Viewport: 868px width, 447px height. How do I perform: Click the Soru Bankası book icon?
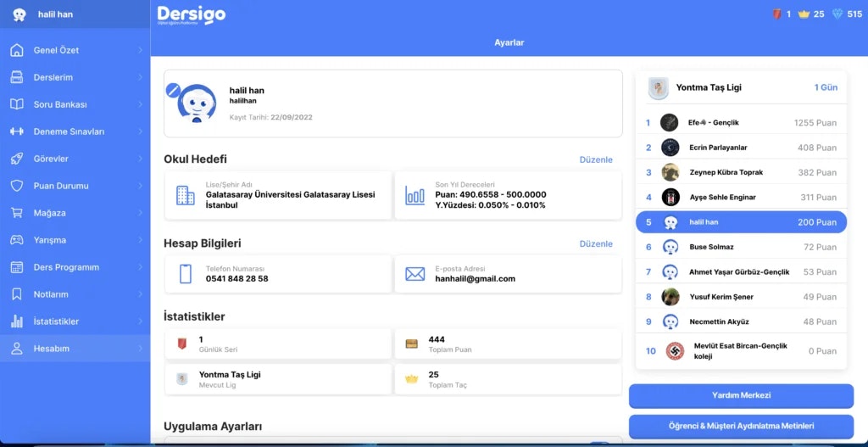[17, 104]
